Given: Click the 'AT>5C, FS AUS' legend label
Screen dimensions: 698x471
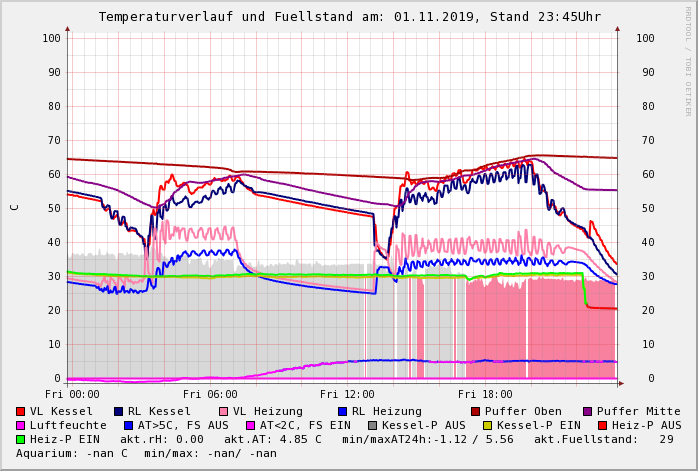Looking at the screenshot, I should (182, 425).
